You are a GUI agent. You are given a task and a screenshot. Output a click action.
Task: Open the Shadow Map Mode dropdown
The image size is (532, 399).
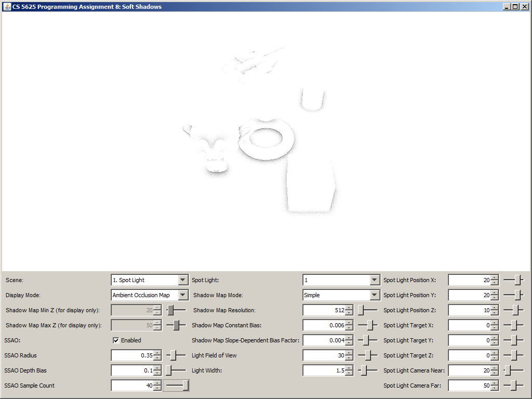[x=374, y=295]
